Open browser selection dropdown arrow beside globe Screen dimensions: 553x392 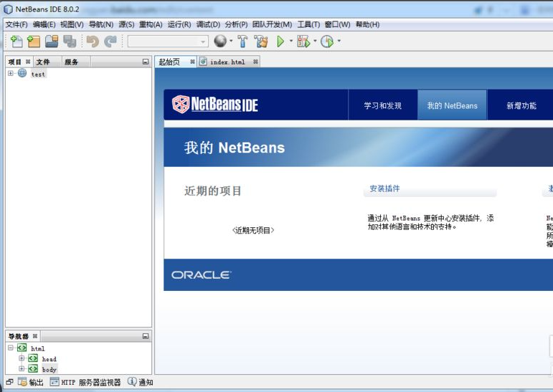pyautogui.click(x=231, y=41)
